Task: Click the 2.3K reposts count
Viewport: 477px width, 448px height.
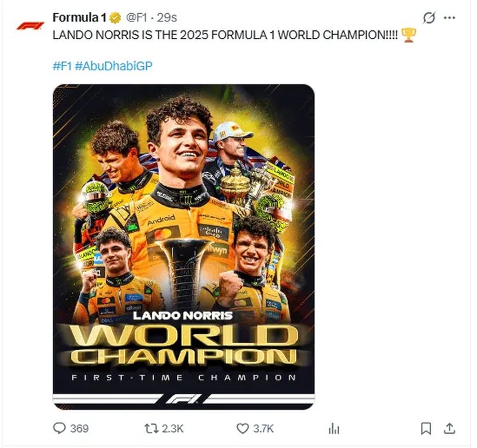Action: 172,428
